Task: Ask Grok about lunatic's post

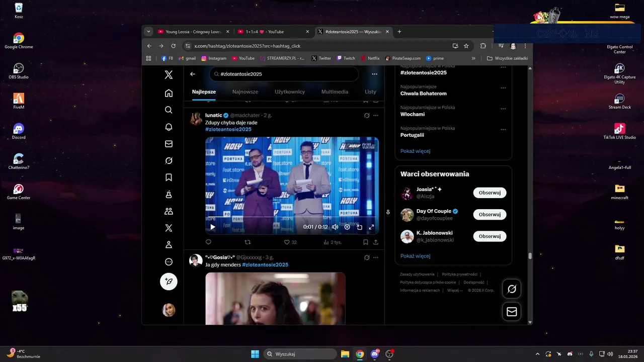Action: [x=367, y=115]
